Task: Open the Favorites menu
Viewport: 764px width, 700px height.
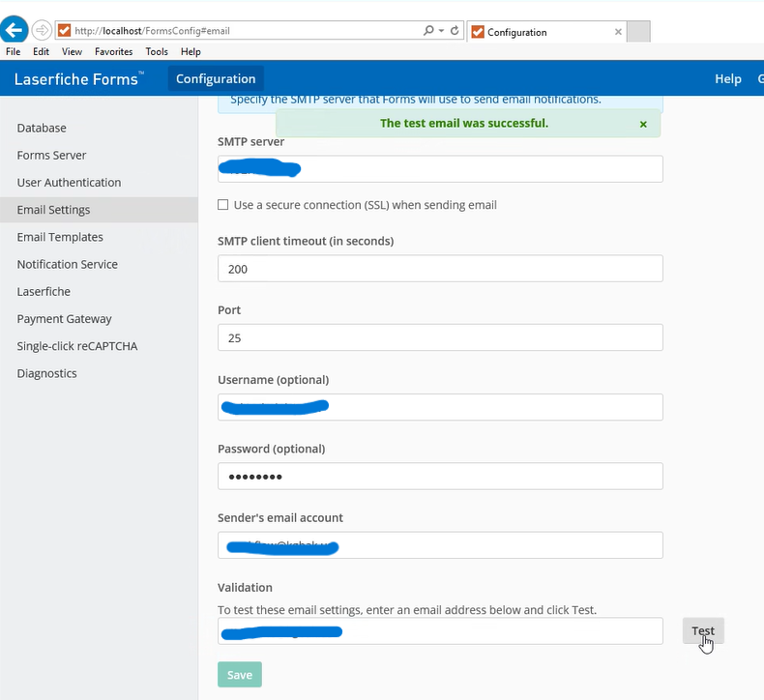Action: click(113, 51)
